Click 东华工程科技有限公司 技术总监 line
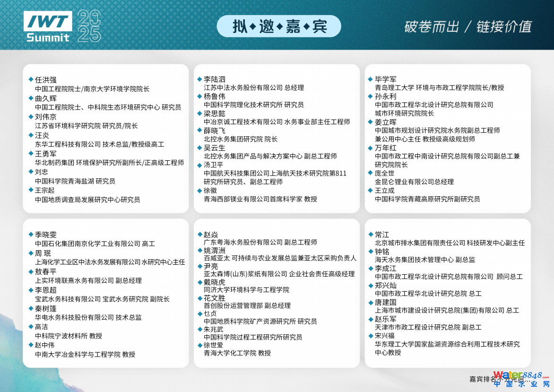Image resolution: width=554 pixels, height=392 pixels. pyautogui.click(x=99, y=144)
